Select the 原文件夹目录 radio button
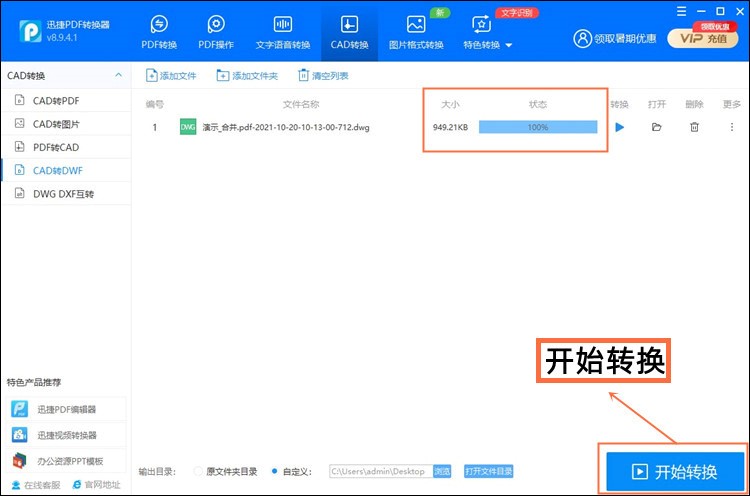 click(198, 471)
